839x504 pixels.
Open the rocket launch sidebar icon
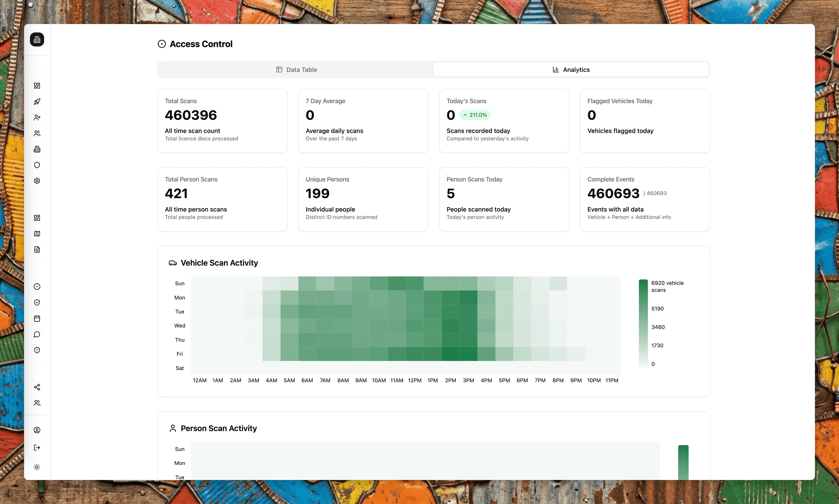(x=37, y=101)
